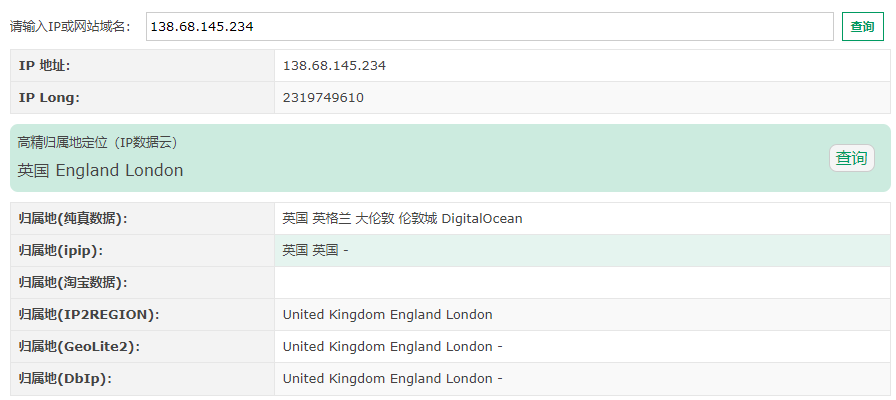The height and width of the screenshot is (400, 896).
Task: Click the 高精归属地定位 (IP数据云) heading
Action: pyautogui.click(x=98, y=142)
